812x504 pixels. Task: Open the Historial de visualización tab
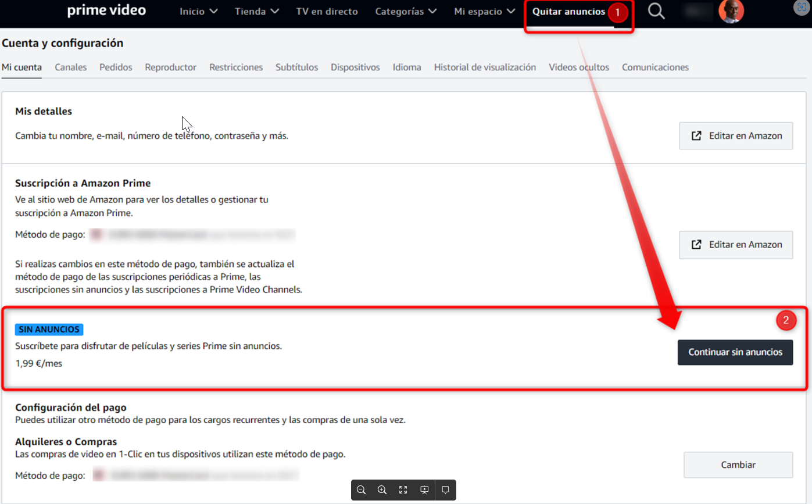(485, 67)
